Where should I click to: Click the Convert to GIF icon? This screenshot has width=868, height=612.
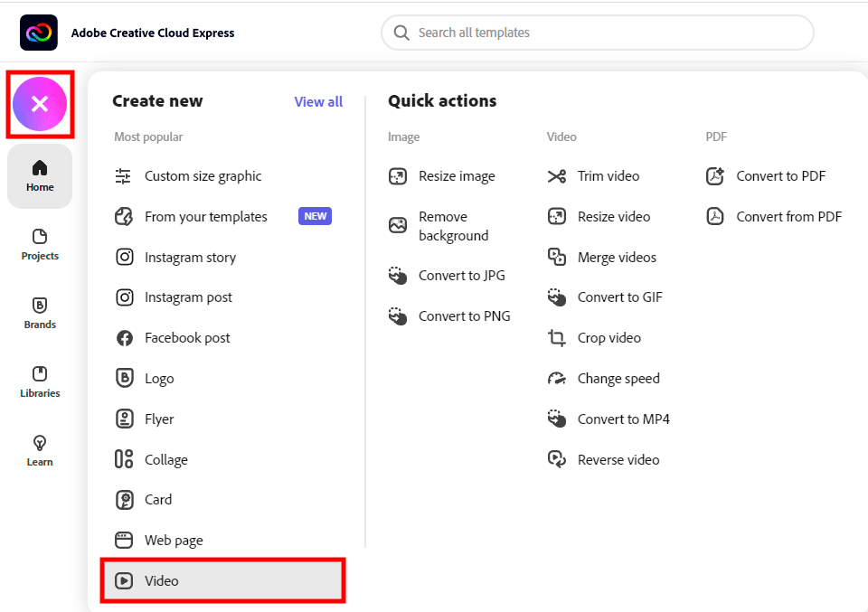tap(557, 297)
